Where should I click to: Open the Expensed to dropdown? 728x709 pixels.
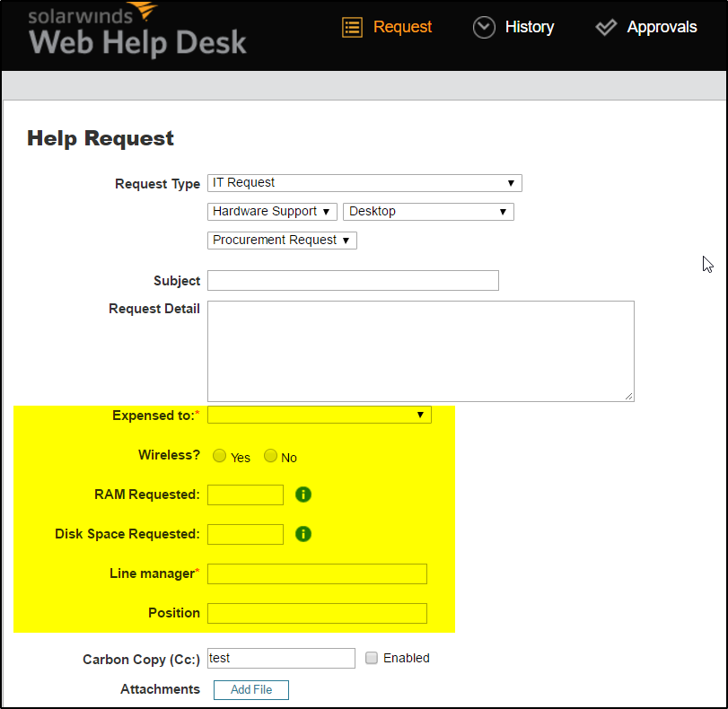(x=318, y=415)
